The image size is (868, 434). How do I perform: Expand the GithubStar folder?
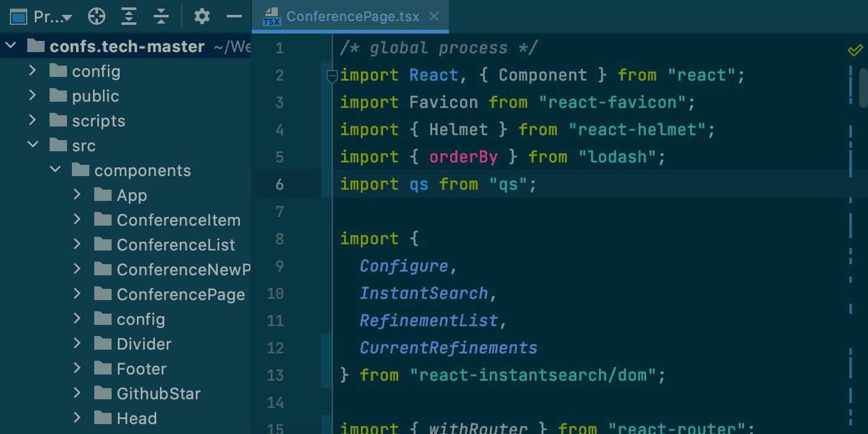(77, 394)
